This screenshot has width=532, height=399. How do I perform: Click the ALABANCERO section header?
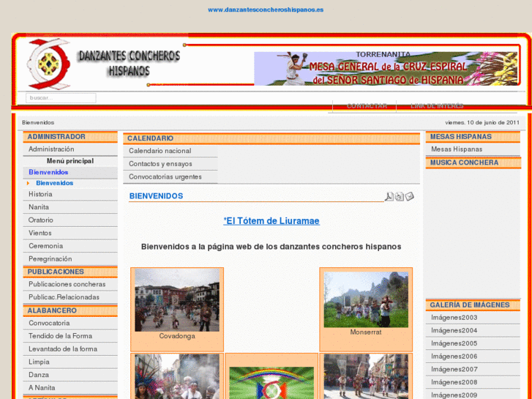[x=70, y=310]
